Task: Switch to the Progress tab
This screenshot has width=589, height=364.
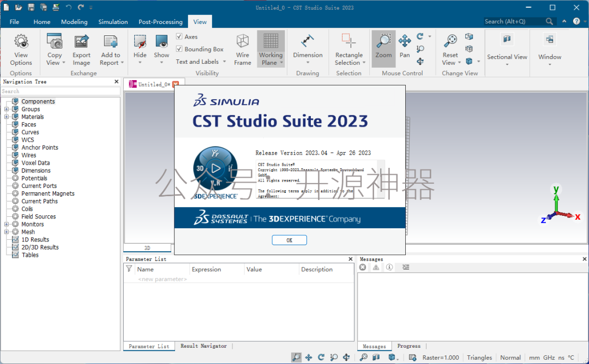Action: coord(408,346)
